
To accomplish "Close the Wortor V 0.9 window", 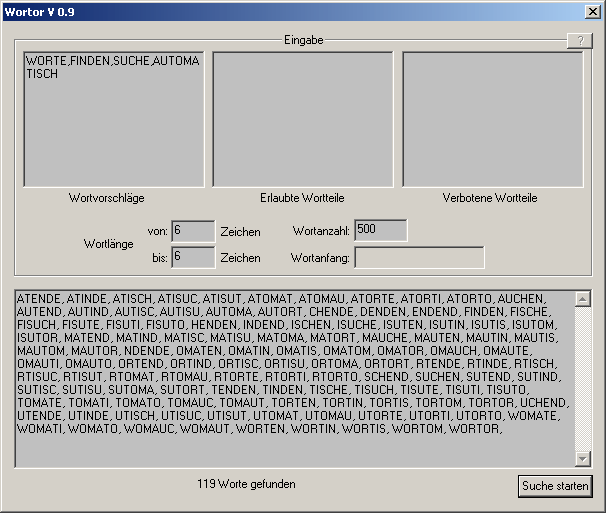I will [x=592, y=11].
